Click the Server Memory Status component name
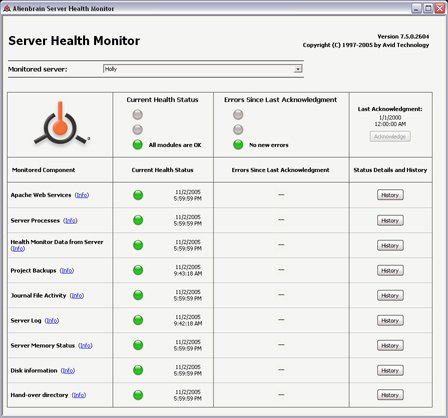This screenshot has width=448, height=418. 42,345
